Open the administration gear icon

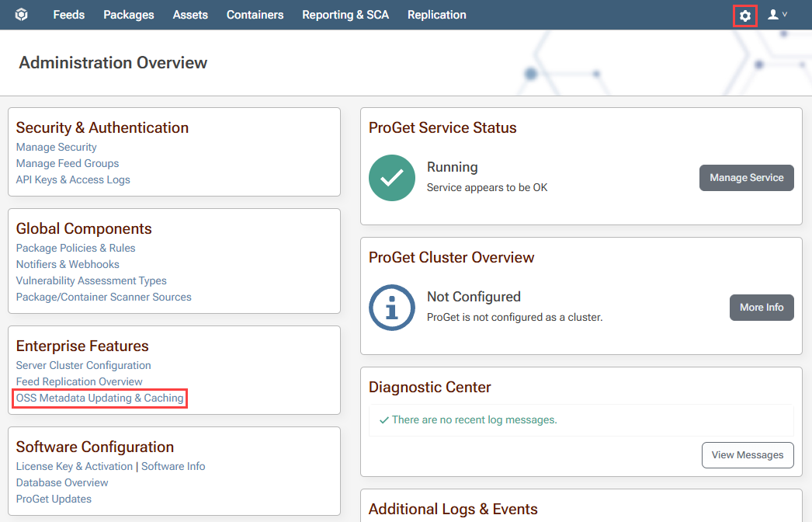pyautogui.click(x=744, y=16)
